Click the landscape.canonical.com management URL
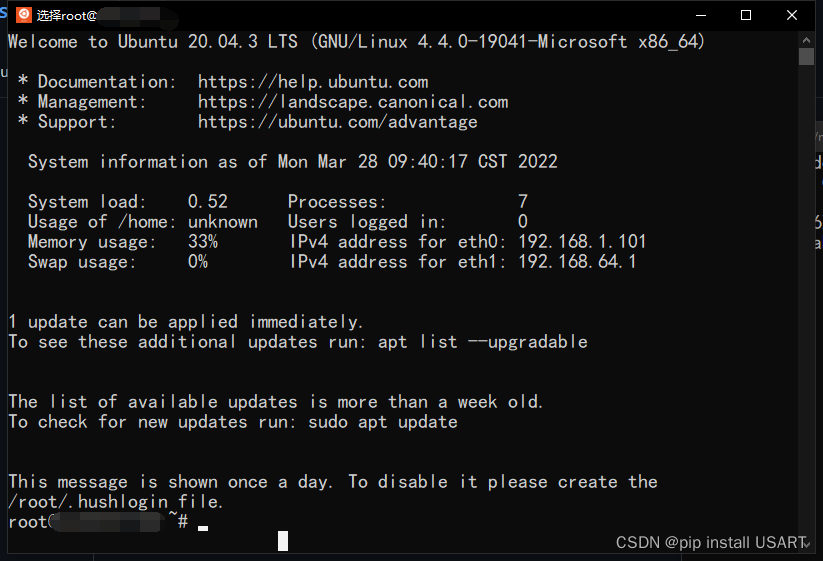The image size is (823, 561). click(353, 102)
